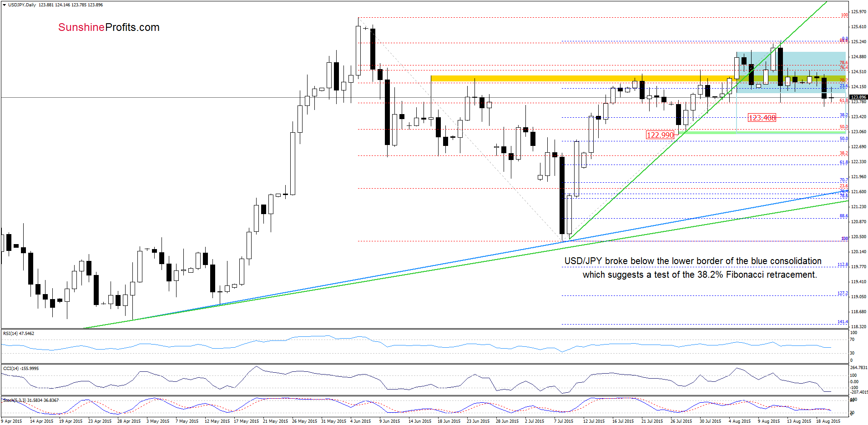Click the annotation line mentioning 38.2% Fibonacci retracement
The height and width of the screenshot is (425, 868).
(x=700, y=275)
